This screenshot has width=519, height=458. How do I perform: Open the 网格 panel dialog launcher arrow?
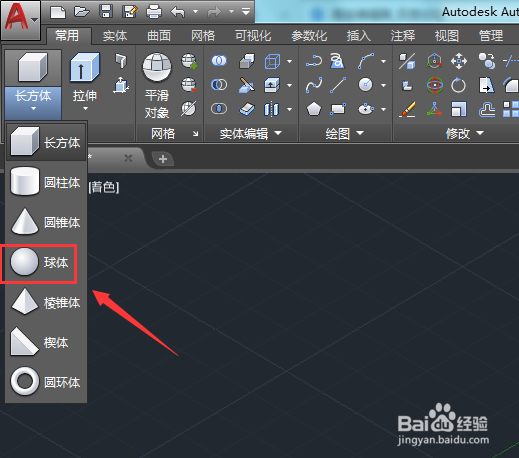195,134
